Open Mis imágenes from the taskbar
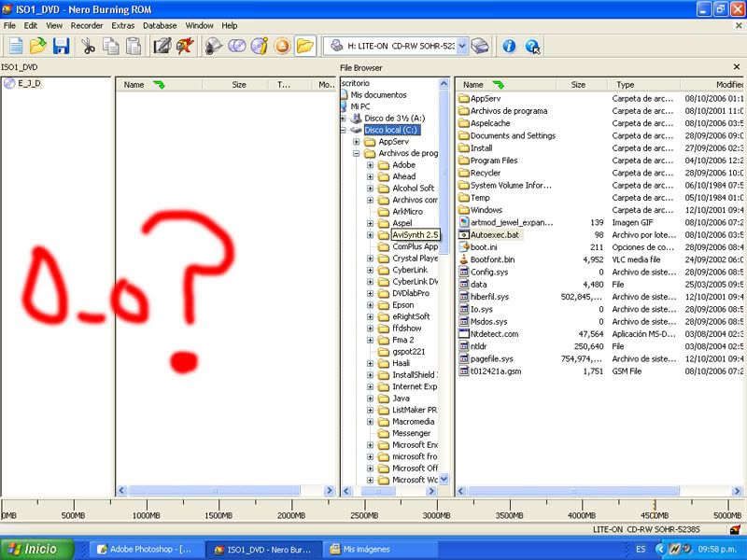The width and height of the screenshot is (747, 560). [x=379, y=550]
